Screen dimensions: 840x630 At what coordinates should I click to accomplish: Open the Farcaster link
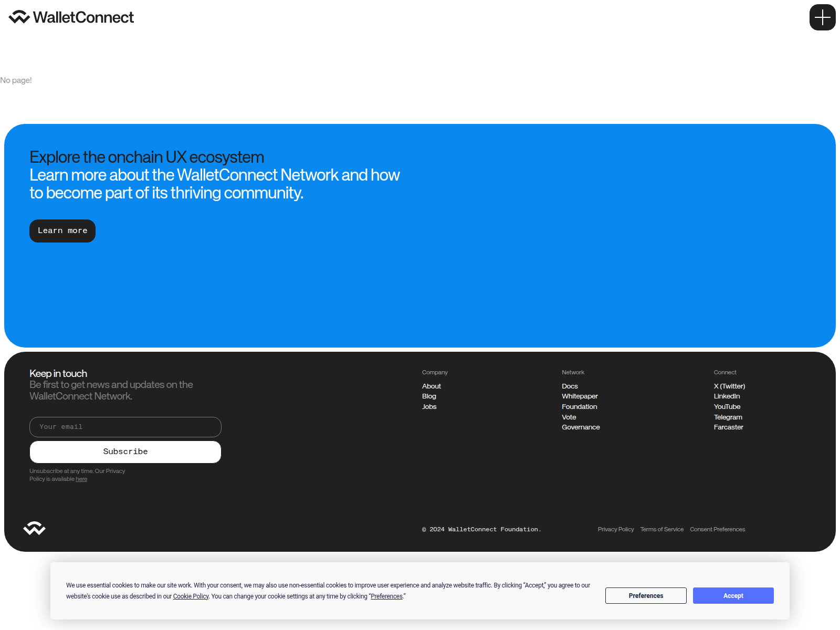click(729, 427)
